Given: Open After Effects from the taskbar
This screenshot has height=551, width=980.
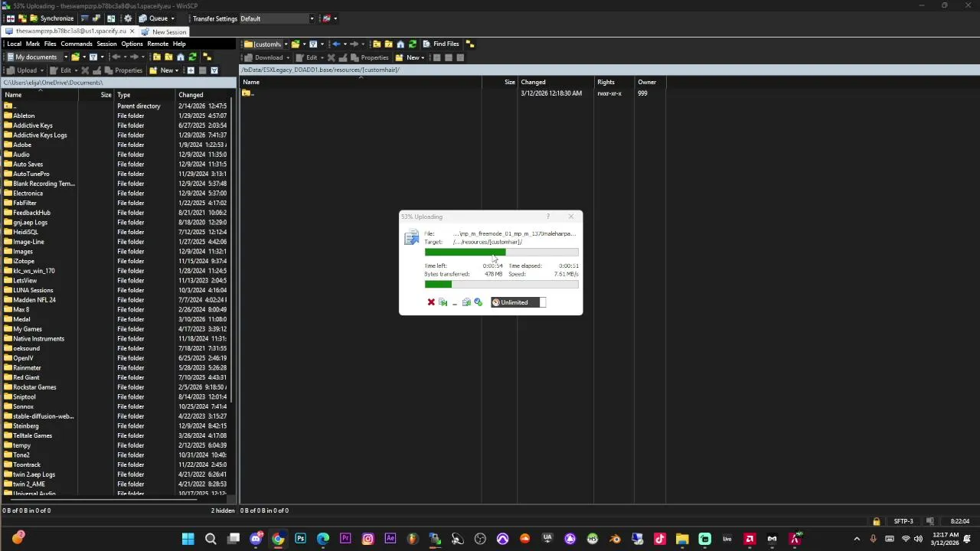Looking at the screenshot, I should 390,539.
